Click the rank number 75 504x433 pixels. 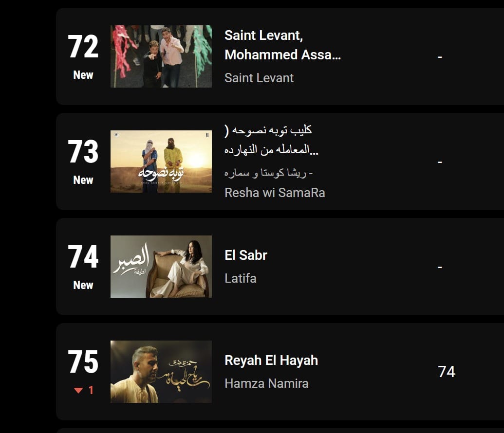[x=83, y=361]
